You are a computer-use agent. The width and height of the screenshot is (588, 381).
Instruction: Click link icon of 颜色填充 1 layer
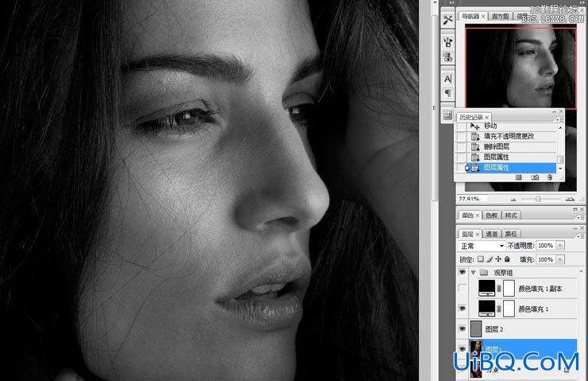(499, 308)
